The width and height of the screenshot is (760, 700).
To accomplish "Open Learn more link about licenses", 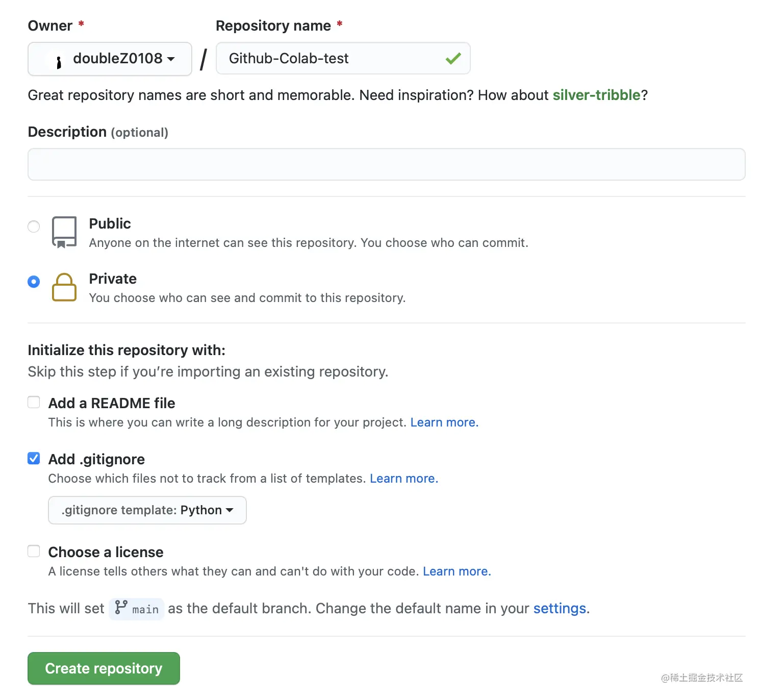I will pos(457,571).
